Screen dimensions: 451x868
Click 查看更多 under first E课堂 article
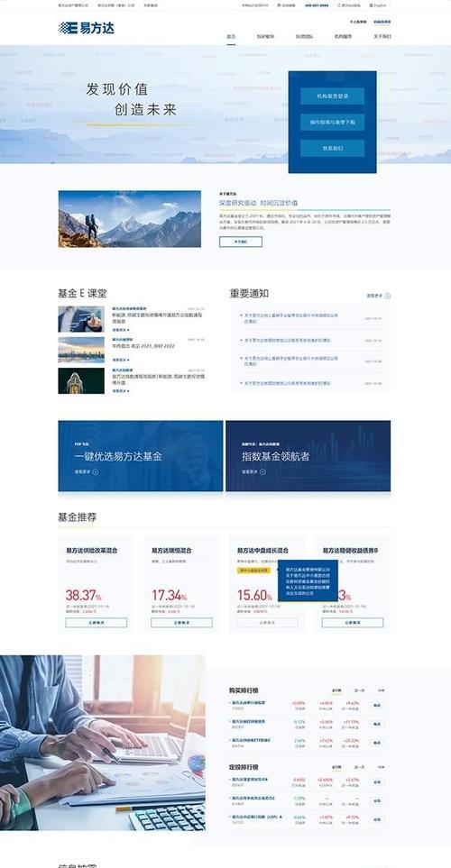pyautogui.click(x=121, y=330)
